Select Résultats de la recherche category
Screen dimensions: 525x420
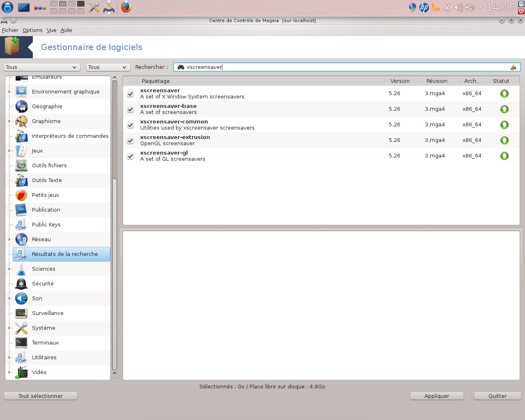click(62, 254)
